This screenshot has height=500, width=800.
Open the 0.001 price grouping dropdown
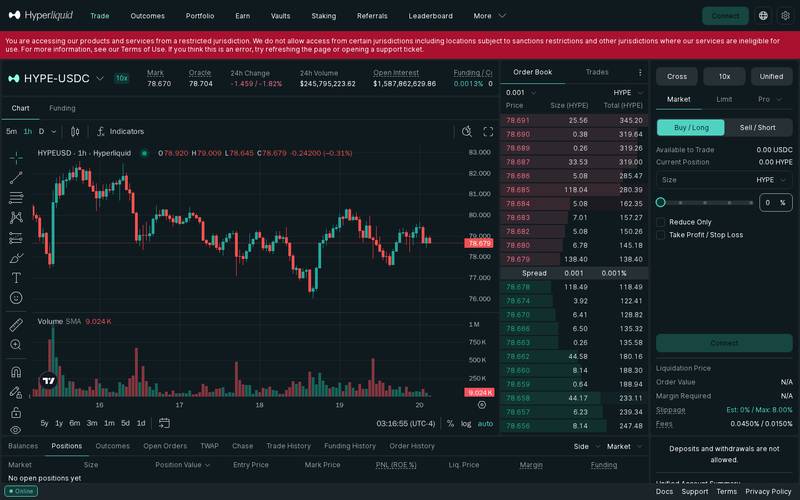click(x=521, y=92)
